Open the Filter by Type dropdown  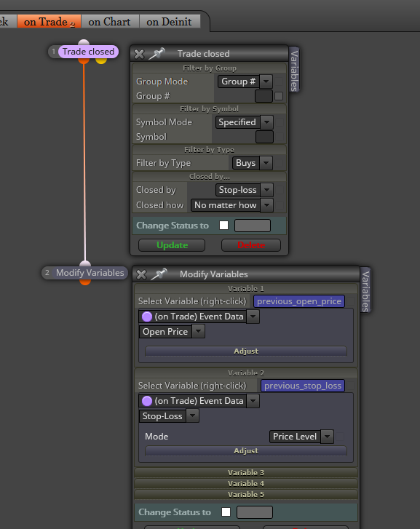(x=252, y=163)
